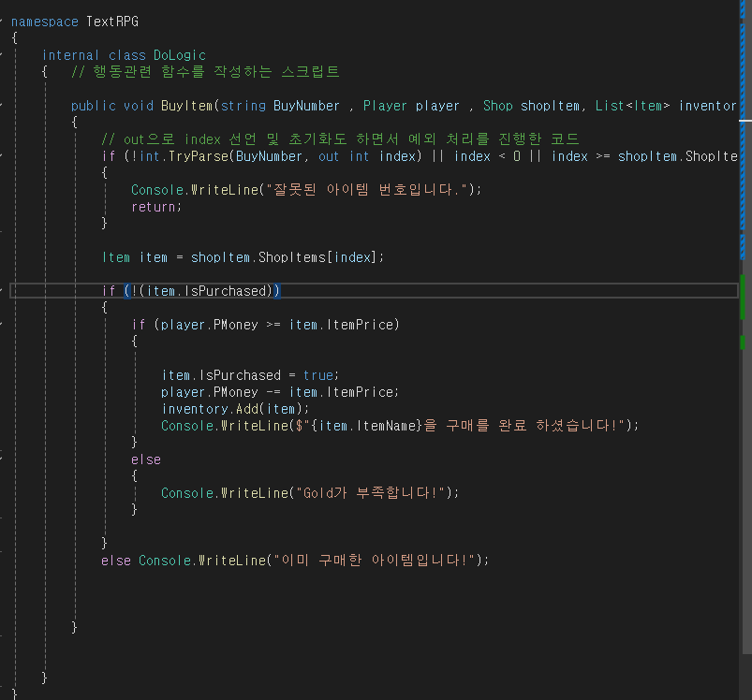Click the 'void' keyword
752x700 pixels.
(138, 106)
